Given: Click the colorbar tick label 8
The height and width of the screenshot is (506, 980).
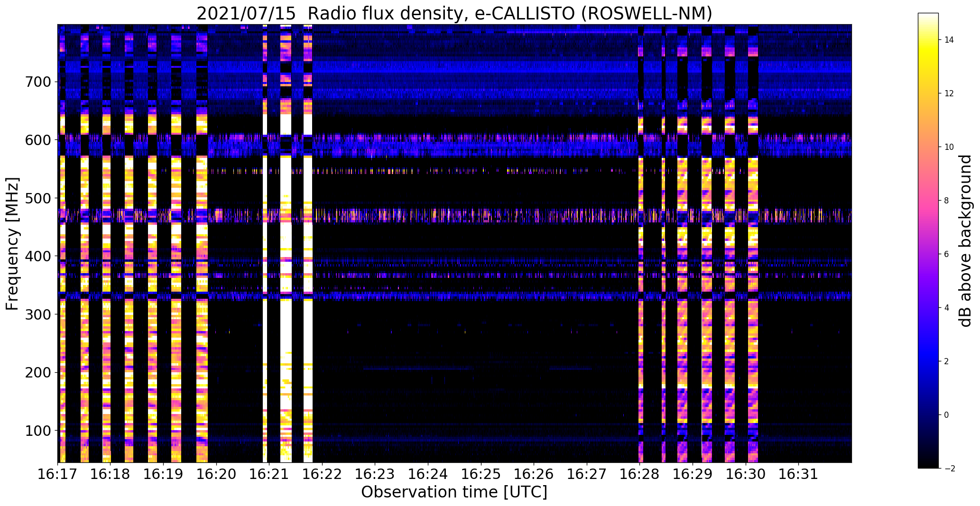Looking at the screenshot, I should tap(947, 201).
